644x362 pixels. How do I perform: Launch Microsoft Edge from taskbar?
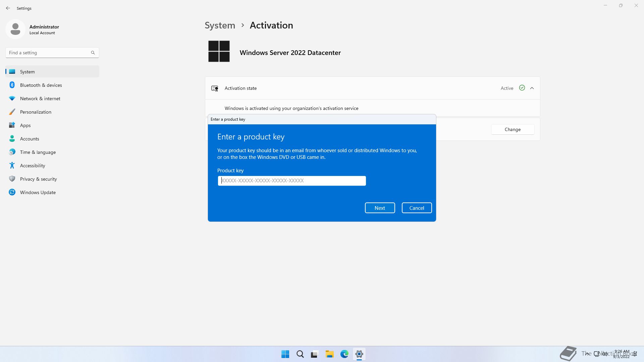click(x=344, y=354)
